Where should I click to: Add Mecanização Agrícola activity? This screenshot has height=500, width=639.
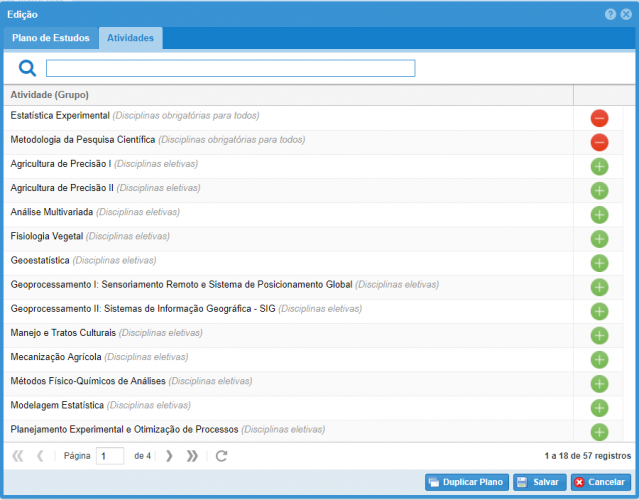point(599,359)
